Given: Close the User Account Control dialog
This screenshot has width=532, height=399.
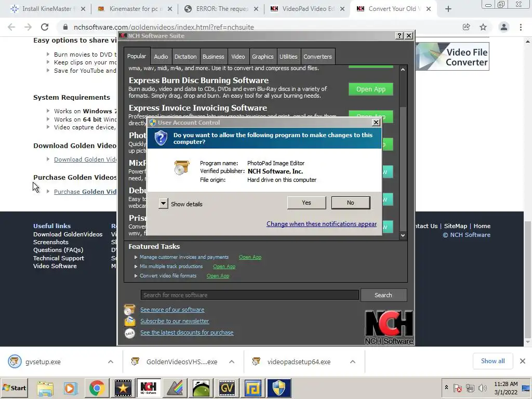Looking at the screenshot, I should click(376, 123).
